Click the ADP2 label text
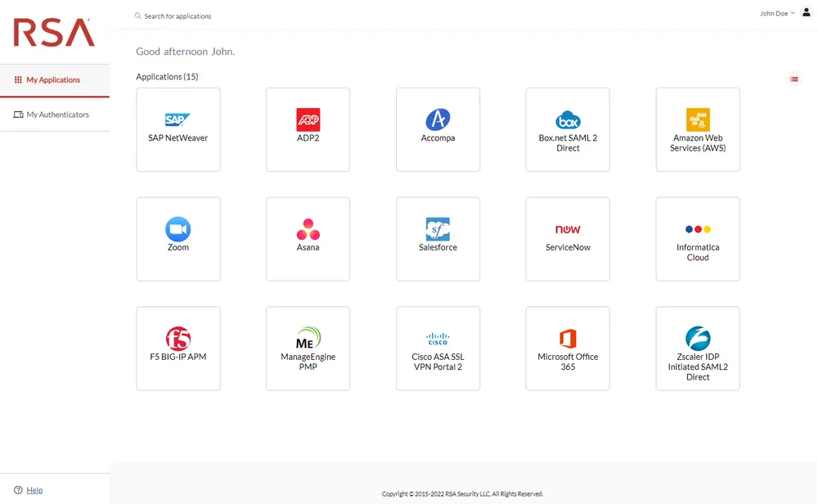The image size is (818, 504). 308,137
